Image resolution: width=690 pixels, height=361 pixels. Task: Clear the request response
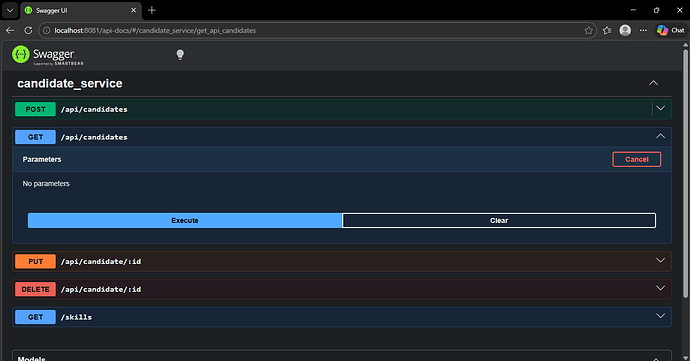pos(499,221)
